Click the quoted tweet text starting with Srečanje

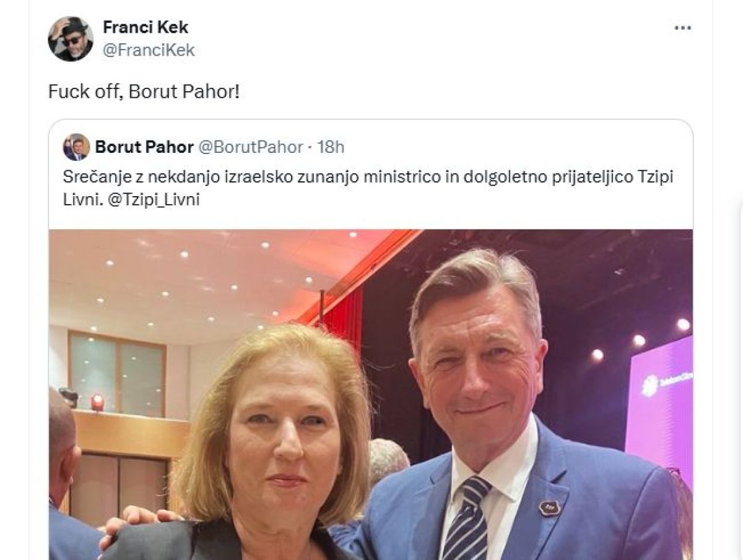[368, 189]
